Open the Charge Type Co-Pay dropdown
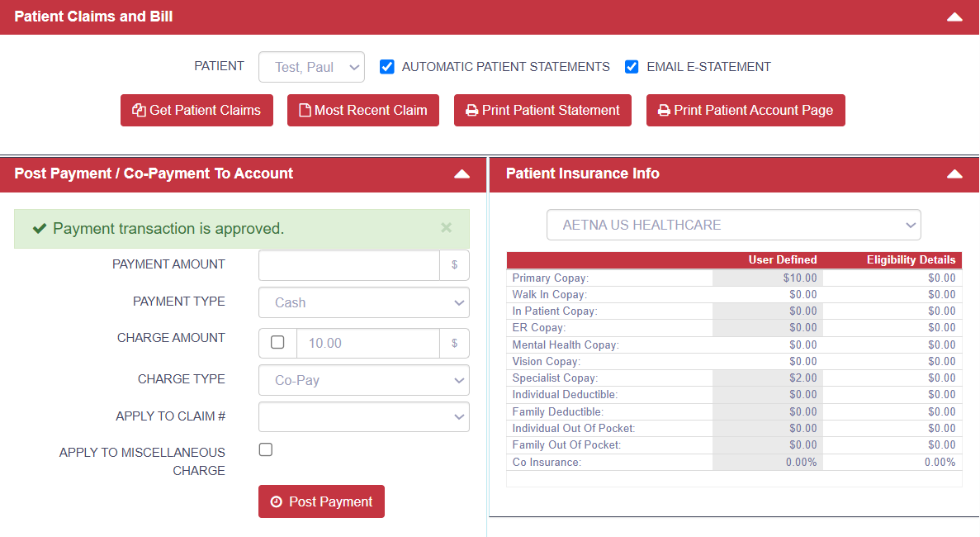 [363, 380]
